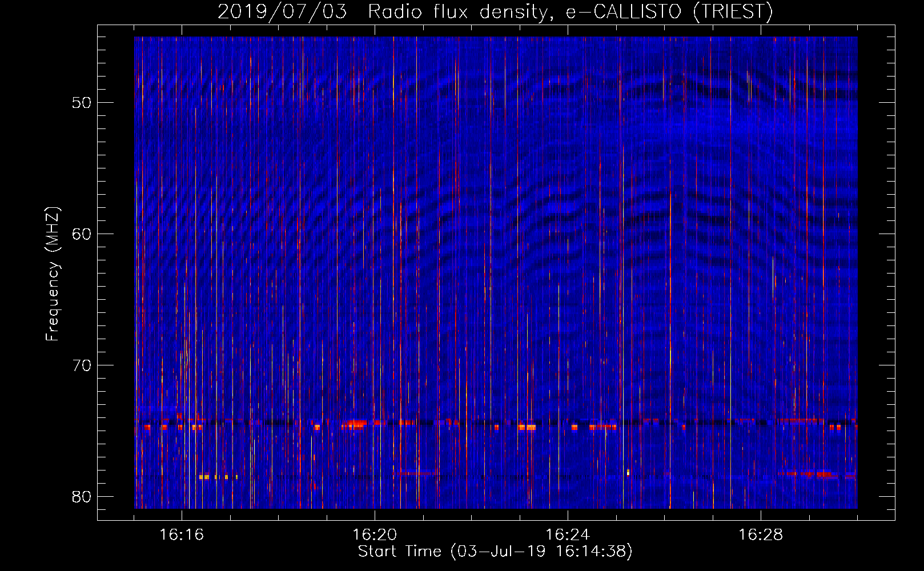Click the 16:24 time tick label
924x571 pixels.
coord(568,535)
